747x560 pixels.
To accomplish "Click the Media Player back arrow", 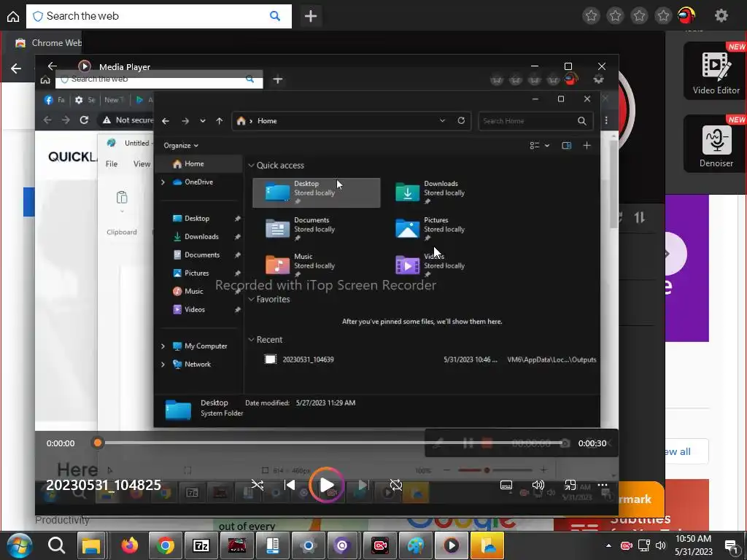I will [x=53, y=66].
